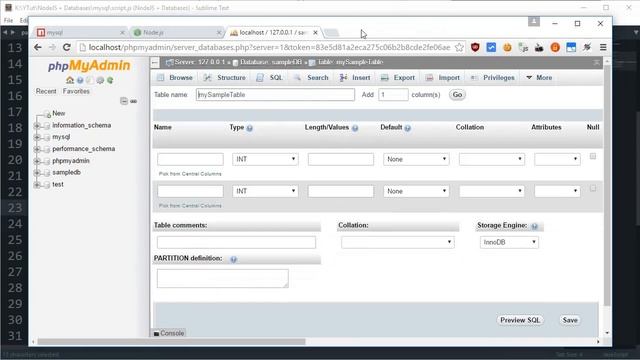The width and height of the screenshot is (640, 360).
Task: Click the orange lock extension icon
Action: click(555, 47)
